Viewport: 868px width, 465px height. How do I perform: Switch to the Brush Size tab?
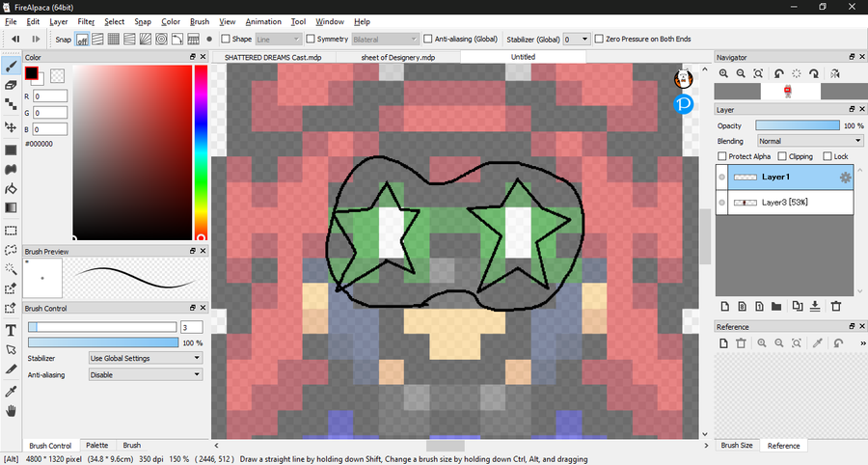737,445
